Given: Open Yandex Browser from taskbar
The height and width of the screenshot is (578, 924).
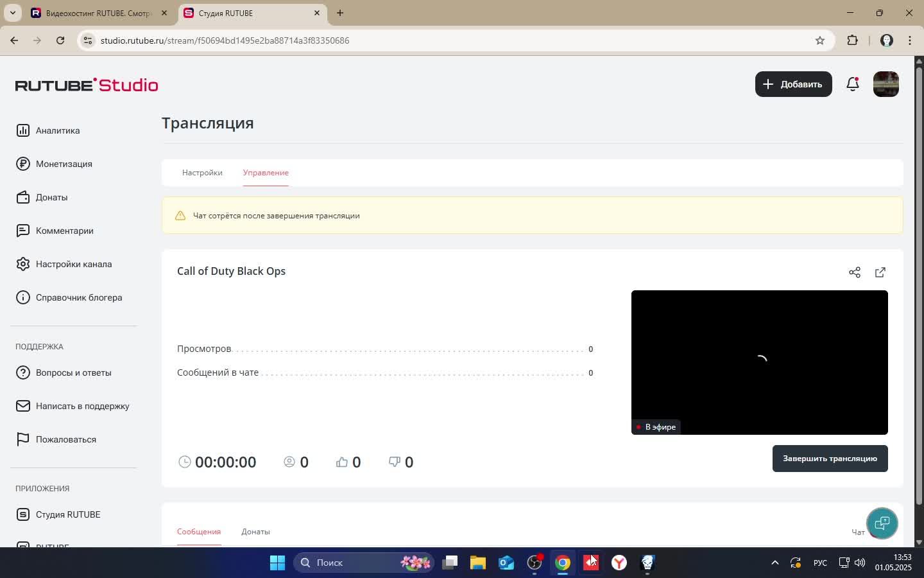Looking at the screenshot, I should tap(619, 563).
